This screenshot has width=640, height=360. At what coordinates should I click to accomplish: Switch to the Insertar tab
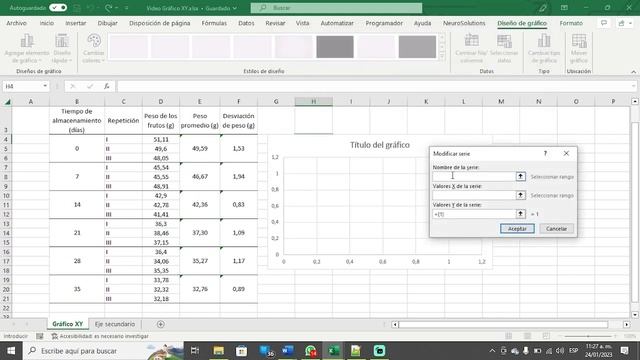pos(76,23)
